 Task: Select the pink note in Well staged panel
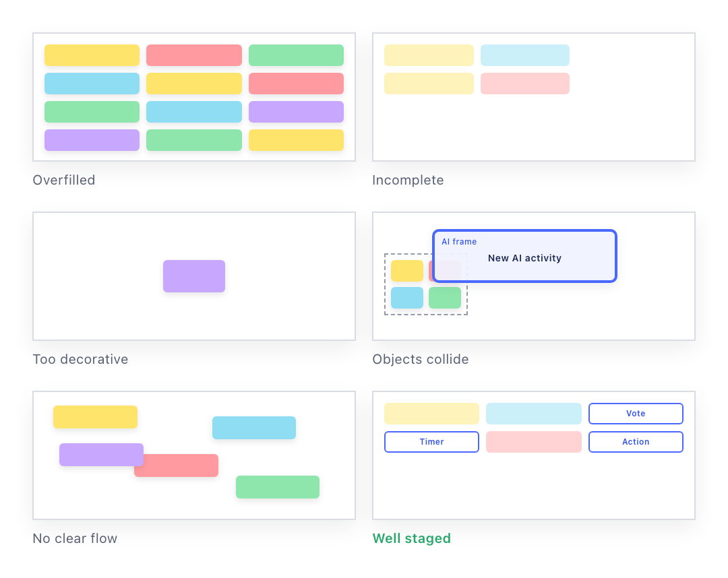pos(534,442)
